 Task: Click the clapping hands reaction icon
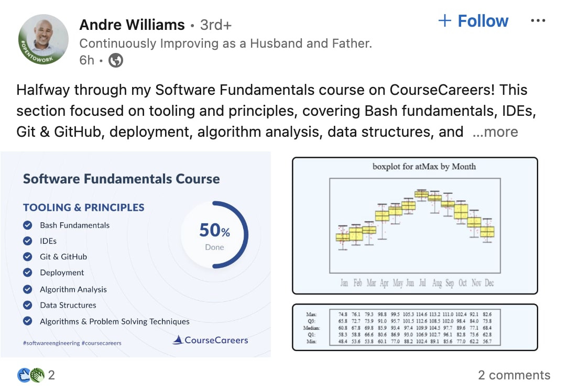pos(37,375)
